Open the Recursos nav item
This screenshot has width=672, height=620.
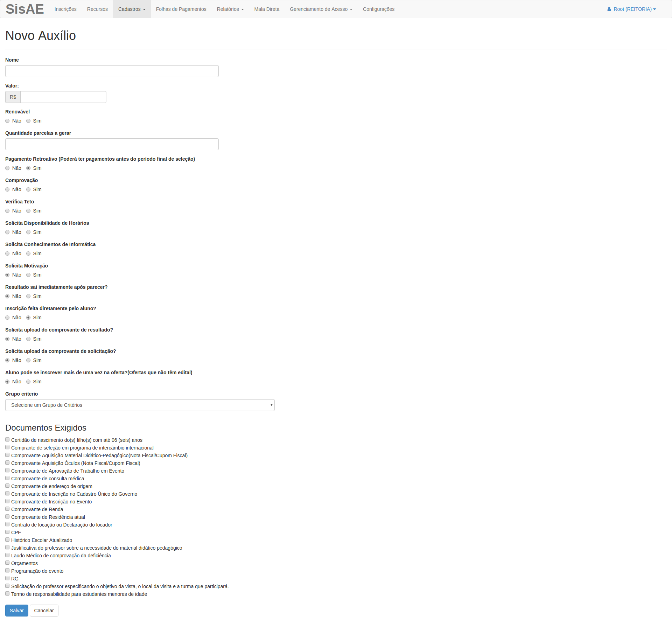[x=97, y=9]
